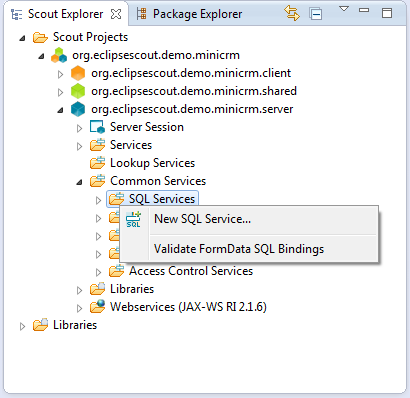Screen dimensions: 410x398
Task: Click the SQL Services folder icon
Action: click(x=116, y=199)
